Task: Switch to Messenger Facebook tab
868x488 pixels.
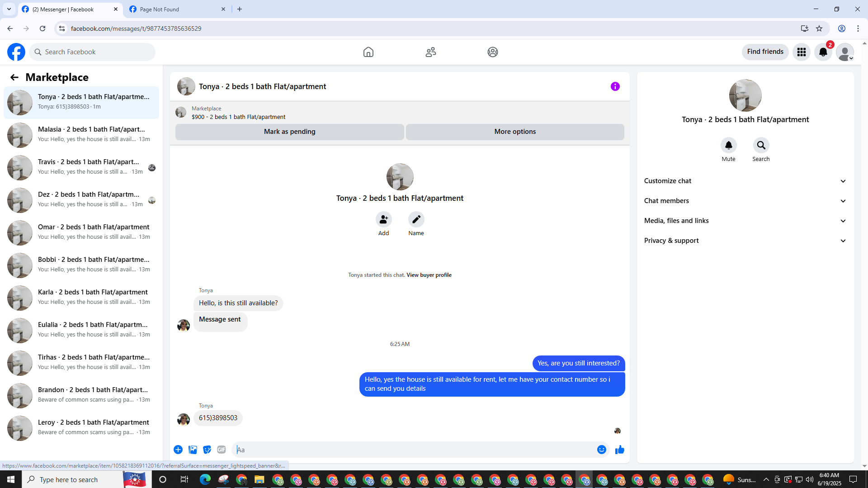Action: [70, 9]
